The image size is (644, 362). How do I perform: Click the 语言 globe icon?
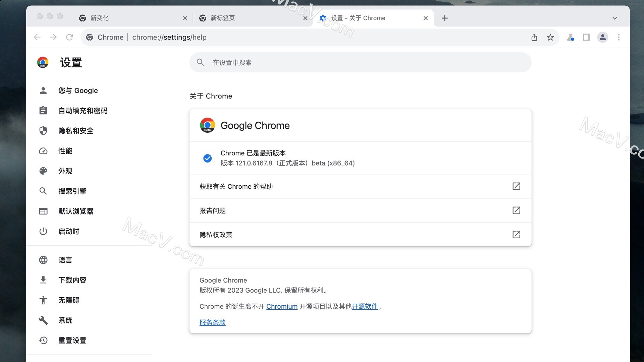tap(43, 260)
